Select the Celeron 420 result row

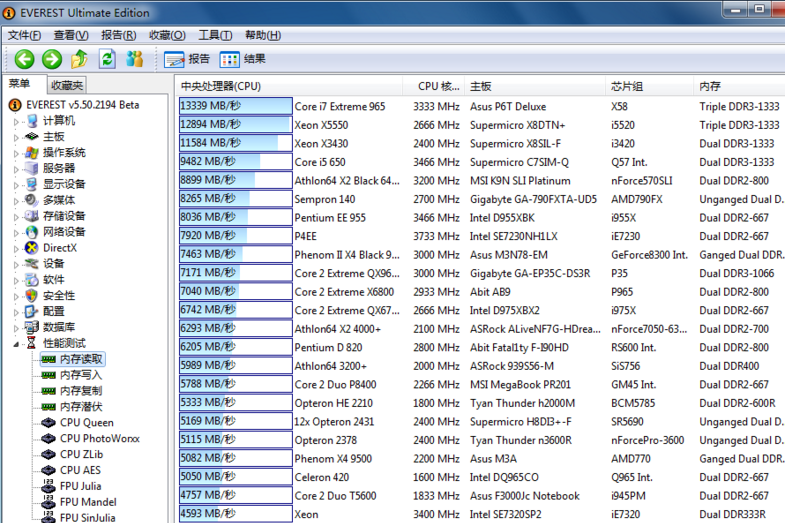pyautogui.click(x=481, y=477)
